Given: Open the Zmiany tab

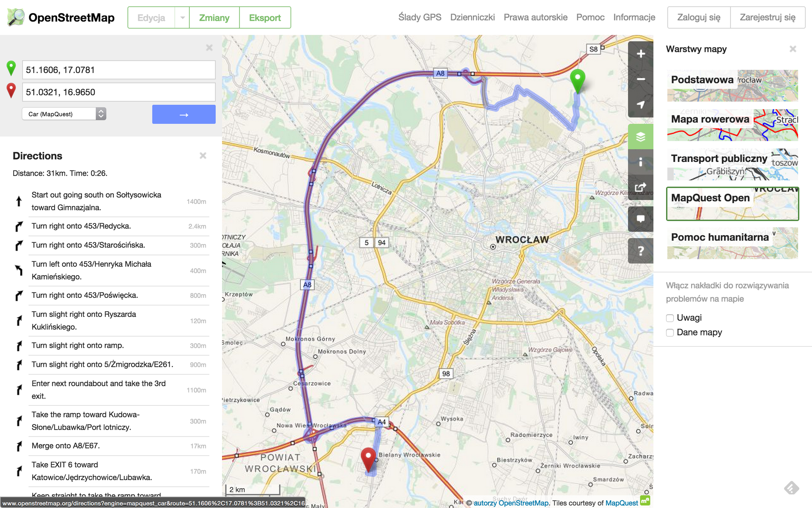Looking at the screenshot, I should (214, 17).
